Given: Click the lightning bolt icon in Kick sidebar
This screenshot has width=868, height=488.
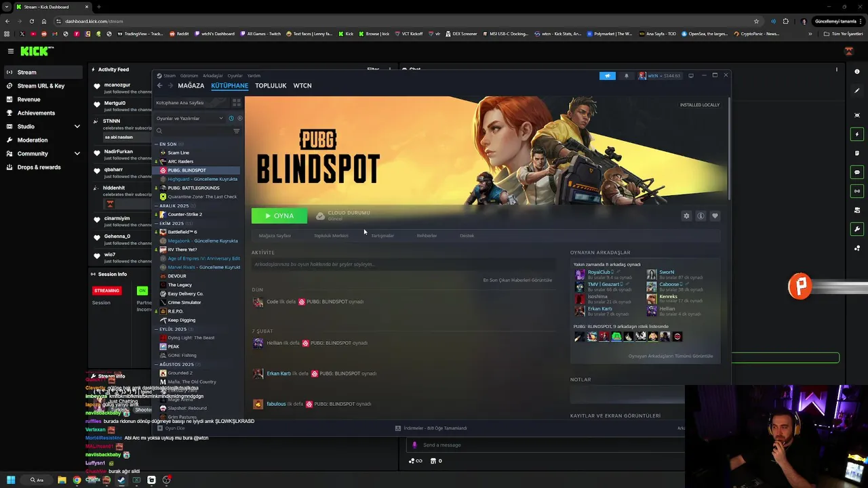Looking at the screenshot, I should pos(858,134).
